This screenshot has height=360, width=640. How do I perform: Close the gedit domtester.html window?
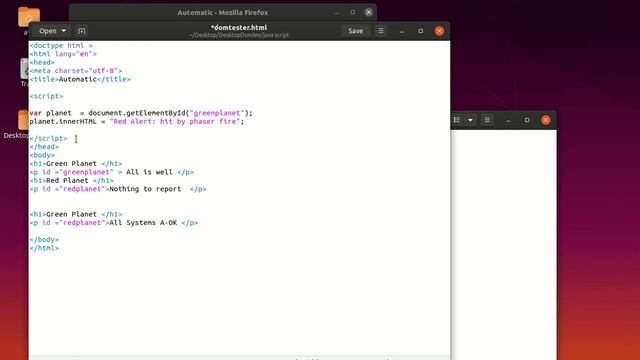coord(439,31)
